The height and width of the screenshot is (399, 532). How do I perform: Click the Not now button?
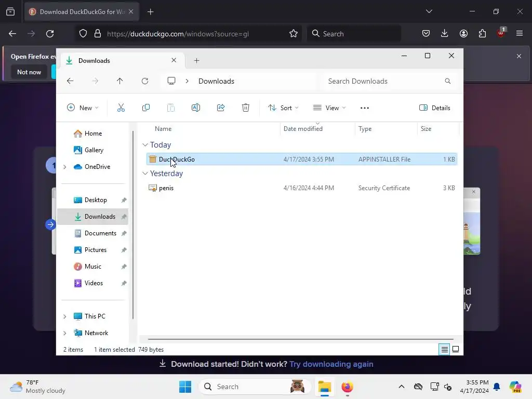click(29, 72)
